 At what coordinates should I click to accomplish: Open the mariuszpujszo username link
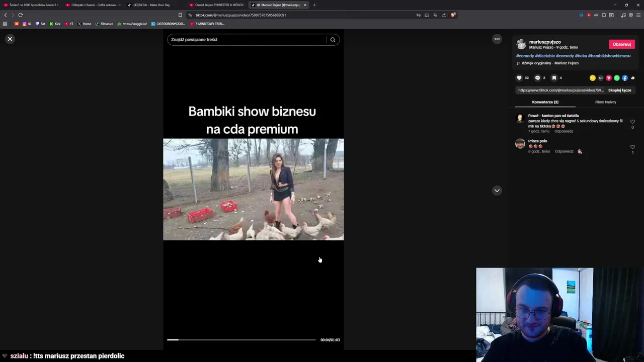click(x=545, y=42)
